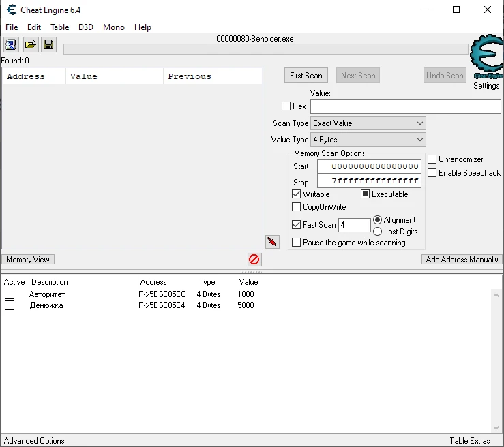Click the Next Scan button
This screenshot has width=504, height=447.
click(x=358, y=76)
